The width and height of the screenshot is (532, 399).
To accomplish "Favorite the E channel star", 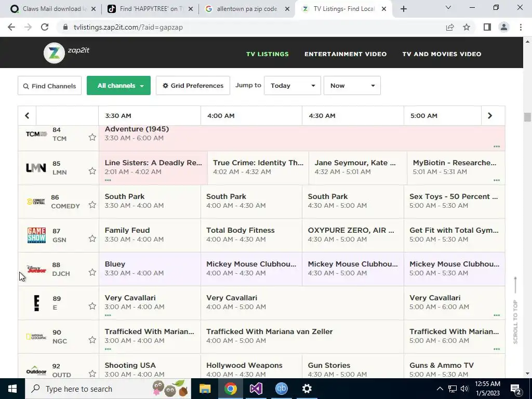I will (92, 306).
